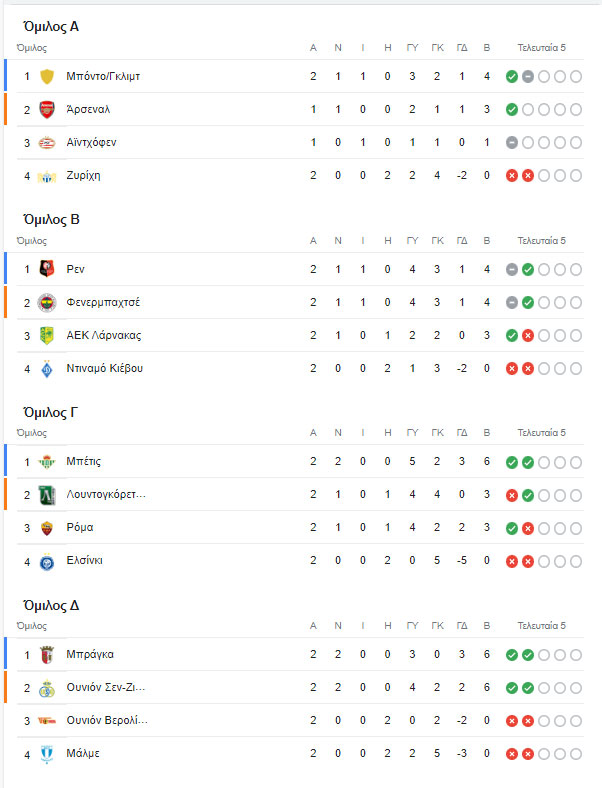Screen dimensions: 602x788
Task: Select the Όμιλος Α group heading
Action: [51, 26]
